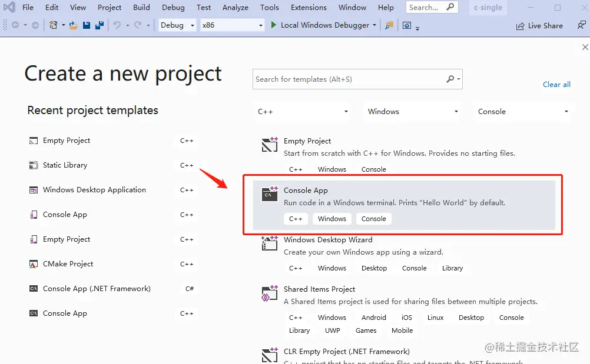Click the Clear all link
The width and height of the screenshot is (590, 364).
(x=556, y=84)
